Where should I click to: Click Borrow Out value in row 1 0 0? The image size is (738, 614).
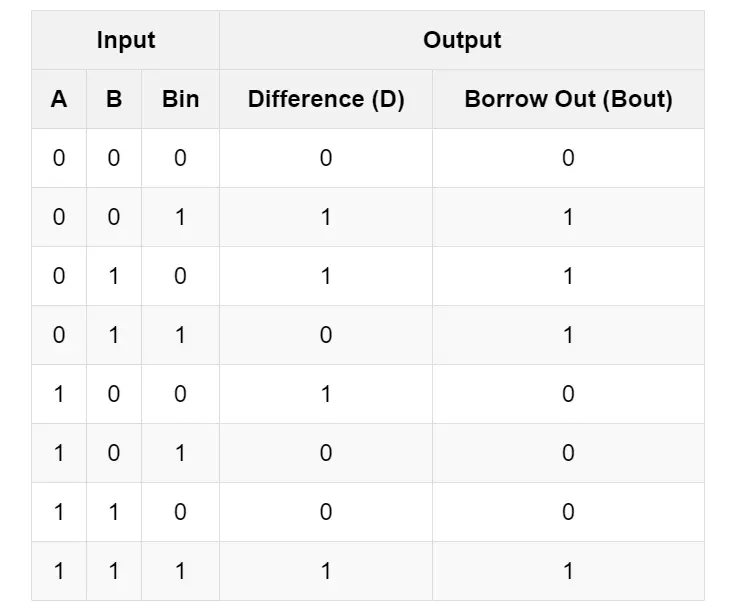[x=568, y=394]
